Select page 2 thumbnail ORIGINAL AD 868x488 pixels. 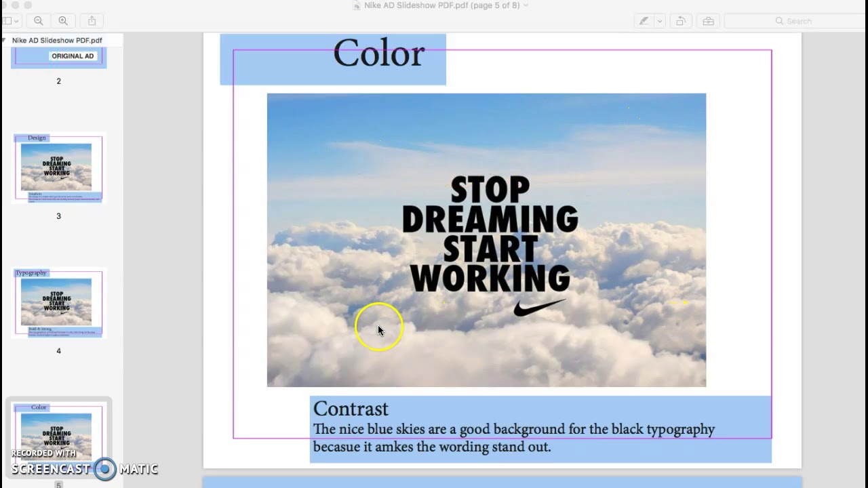coord(59,57)
